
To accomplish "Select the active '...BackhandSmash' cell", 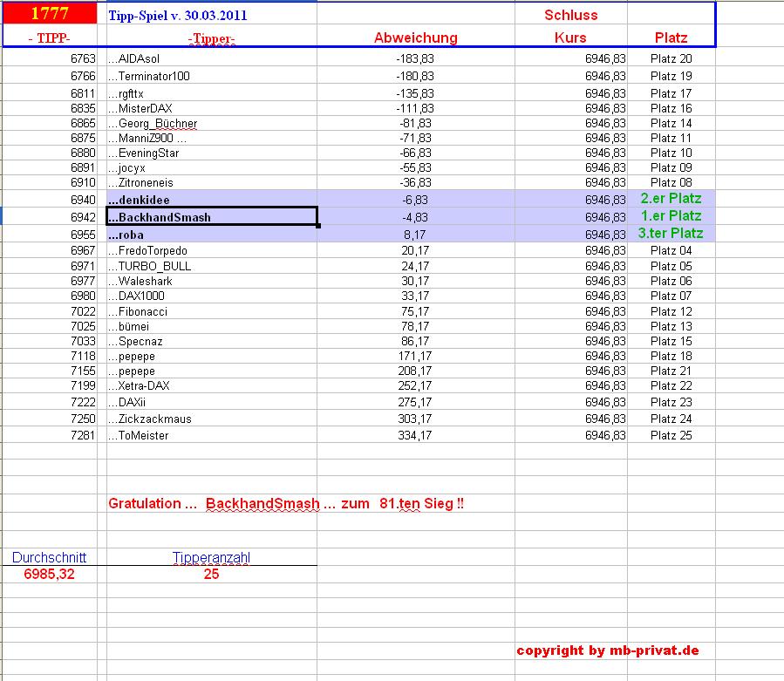I will [x=212, y=217].
